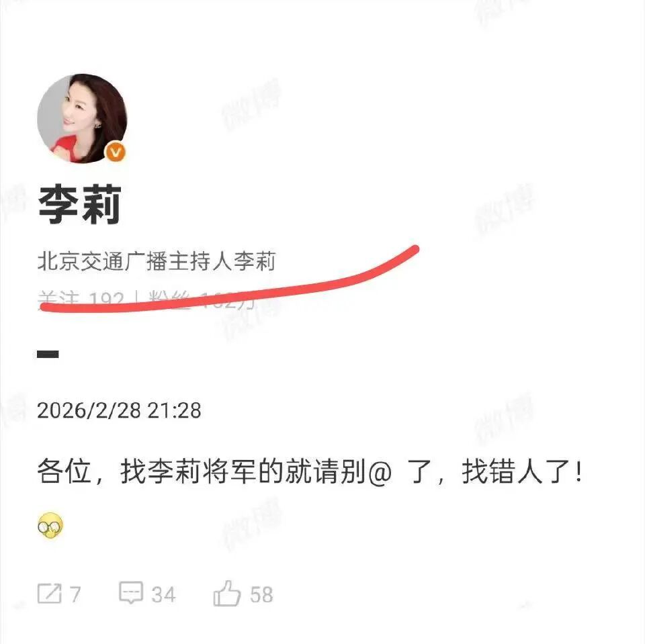
Task: Click the @ symbol in the post text
Action: pyautogui.click(x=379, y=471)
